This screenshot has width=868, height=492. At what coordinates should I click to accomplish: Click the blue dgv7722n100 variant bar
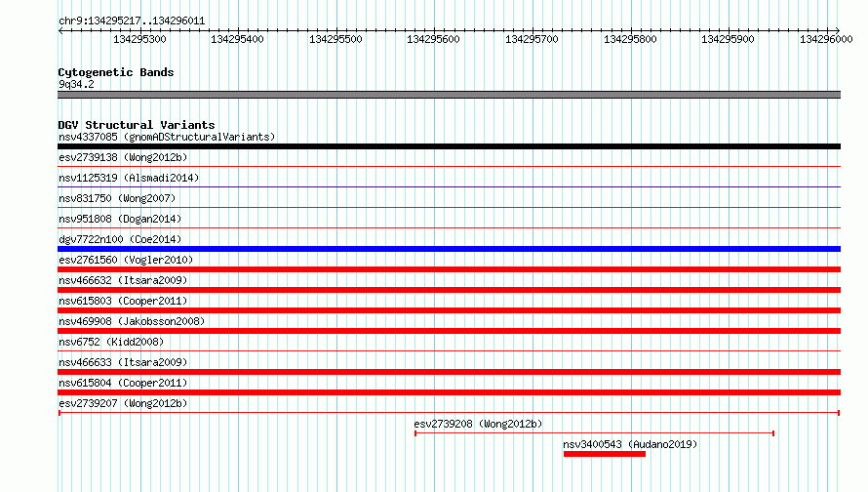tap(449, 249)
